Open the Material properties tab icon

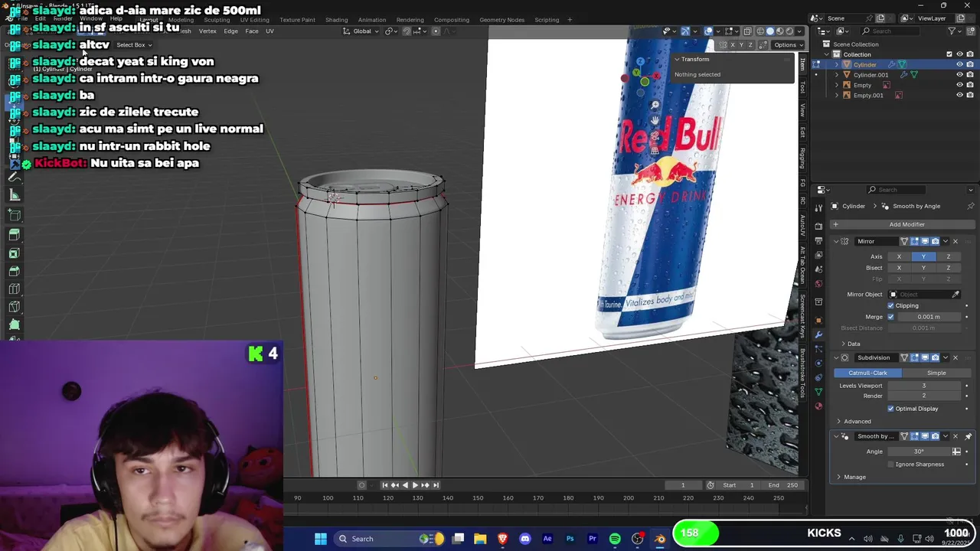[818, 406]
